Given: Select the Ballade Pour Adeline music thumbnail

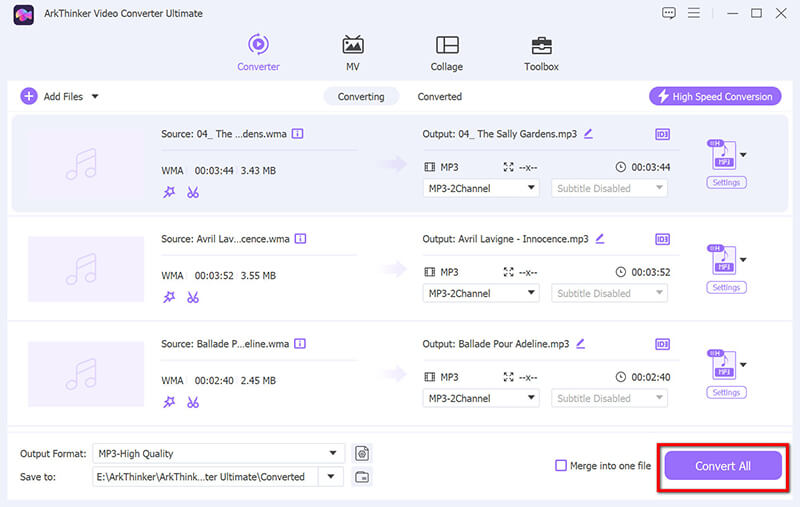Looking at the screenshot, I should [x=86, y=374].
